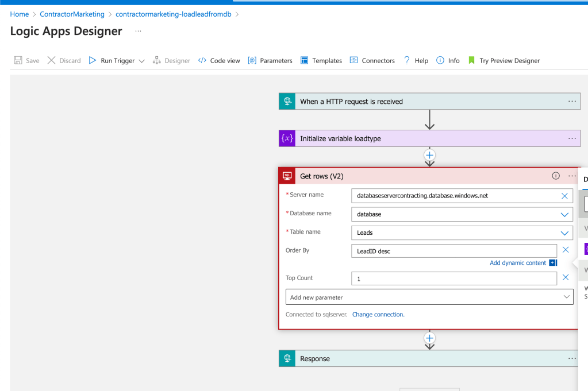Click the SQL icon on Get rows step
Image resolution: width=588 pixels, height=391 pixels.
coord(287,176)
